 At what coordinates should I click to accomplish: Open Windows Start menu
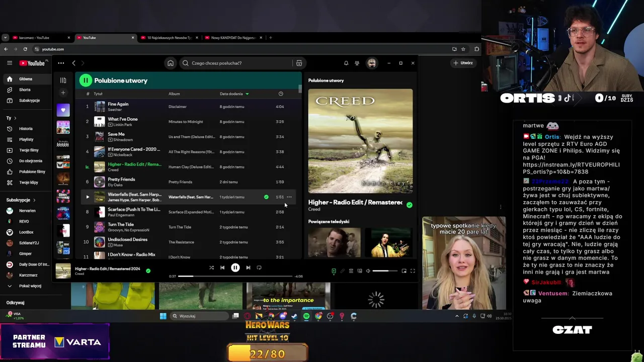163,316
